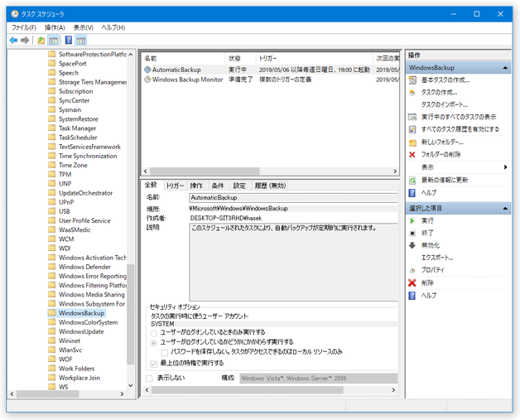Click the 名前 column header
The width and height of the screenshot is (520, 420).
[183, 58]
